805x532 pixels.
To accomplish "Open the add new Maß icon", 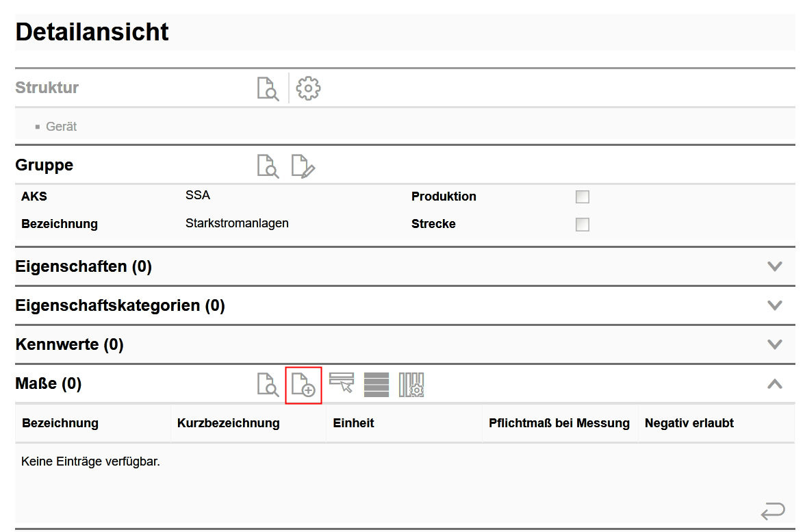I will pos(304,384).
